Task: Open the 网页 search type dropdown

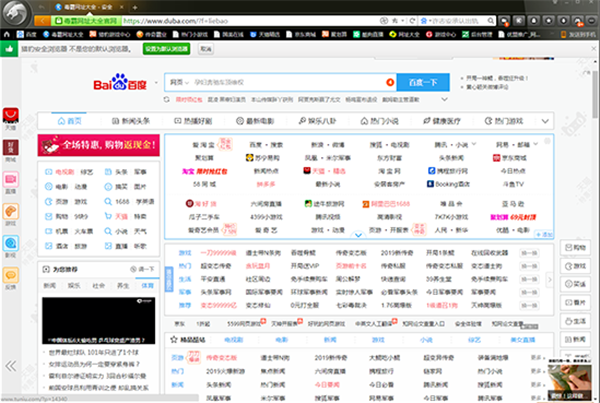Action: (x=178, y=82)
